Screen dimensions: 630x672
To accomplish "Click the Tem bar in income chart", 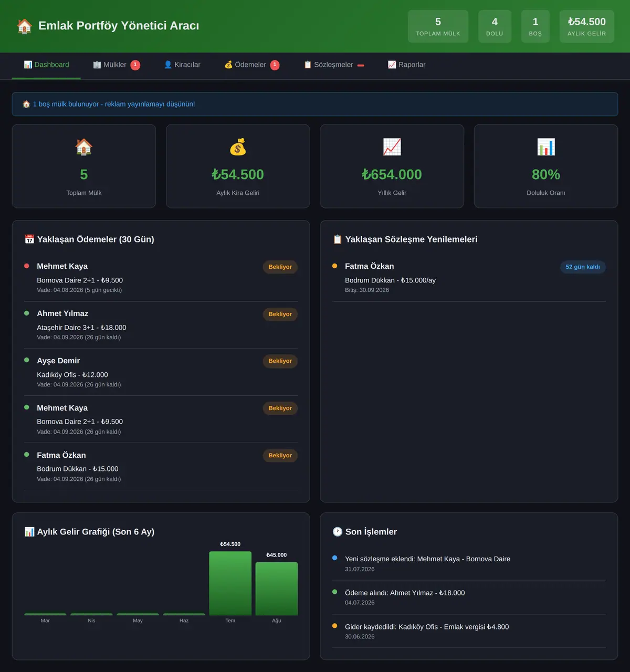I will point(230,583).
